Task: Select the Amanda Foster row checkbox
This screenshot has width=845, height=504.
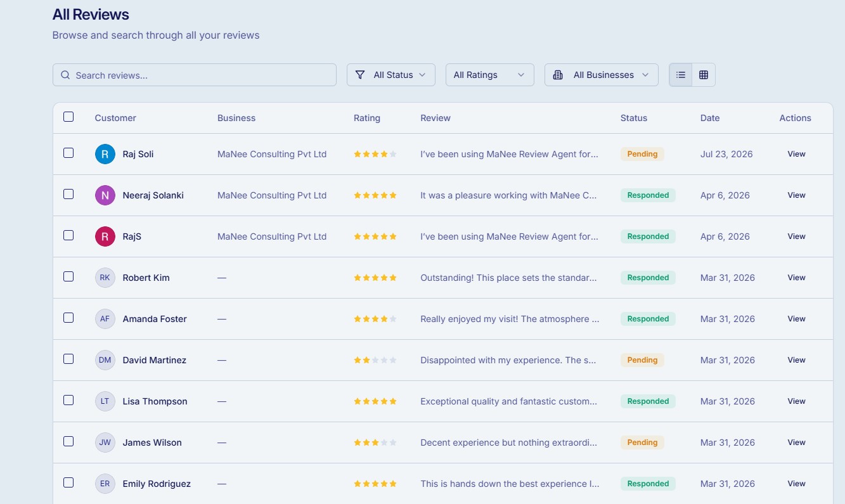Action: (x=68, y=318)
